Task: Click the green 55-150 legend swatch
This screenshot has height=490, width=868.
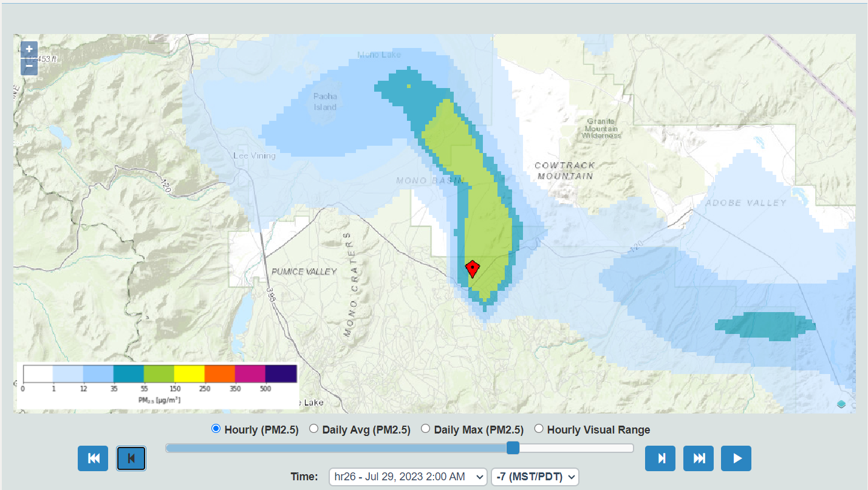Action: [159, 373]
